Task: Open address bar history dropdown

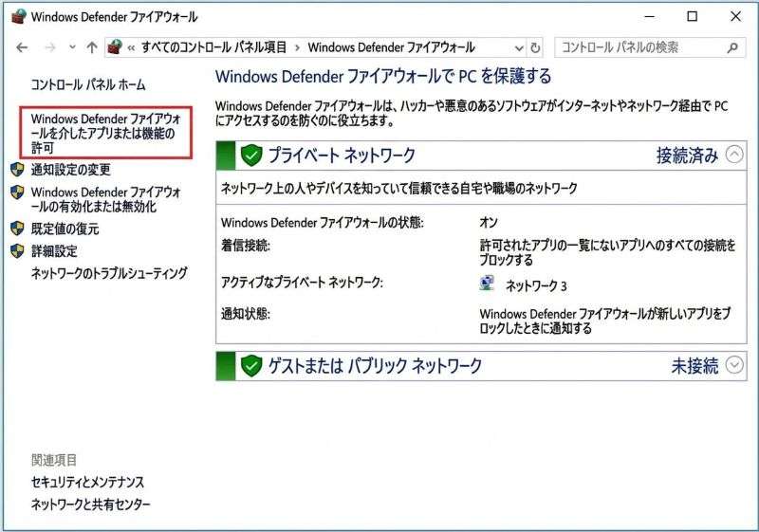Action: tap(519, 47)
